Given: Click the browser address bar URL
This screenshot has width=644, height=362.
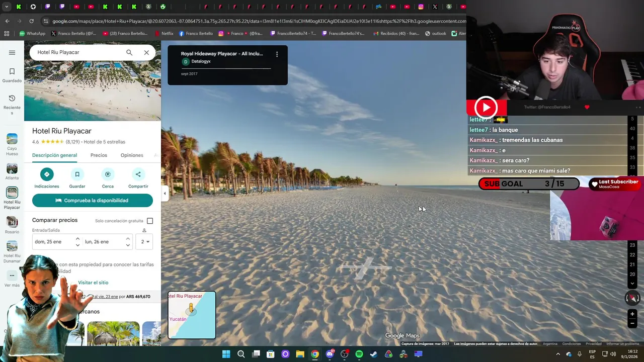Looking at the screenshot, I should [x=259, y=21].
